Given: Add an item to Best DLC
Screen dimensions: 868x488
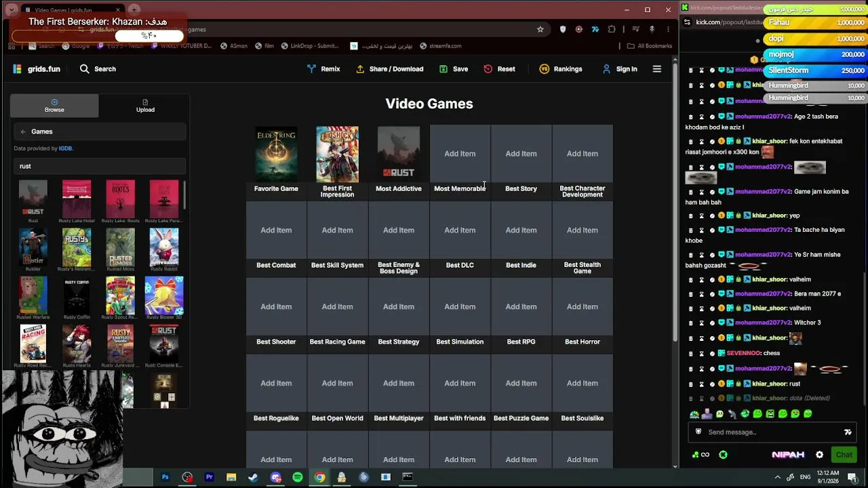Looking at the screenshot, I should [460, 230].
